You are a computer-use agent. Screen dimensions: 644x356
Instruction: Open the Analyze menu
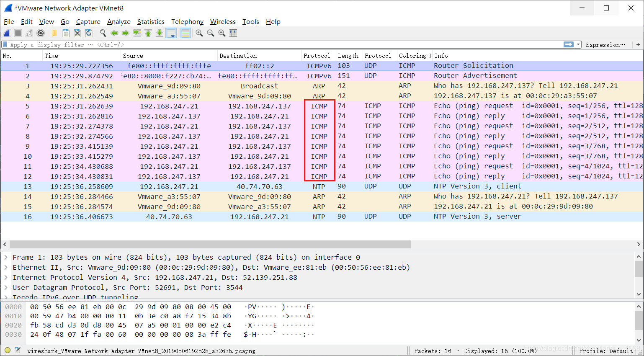pyautogui.click(x=119, y=22)
